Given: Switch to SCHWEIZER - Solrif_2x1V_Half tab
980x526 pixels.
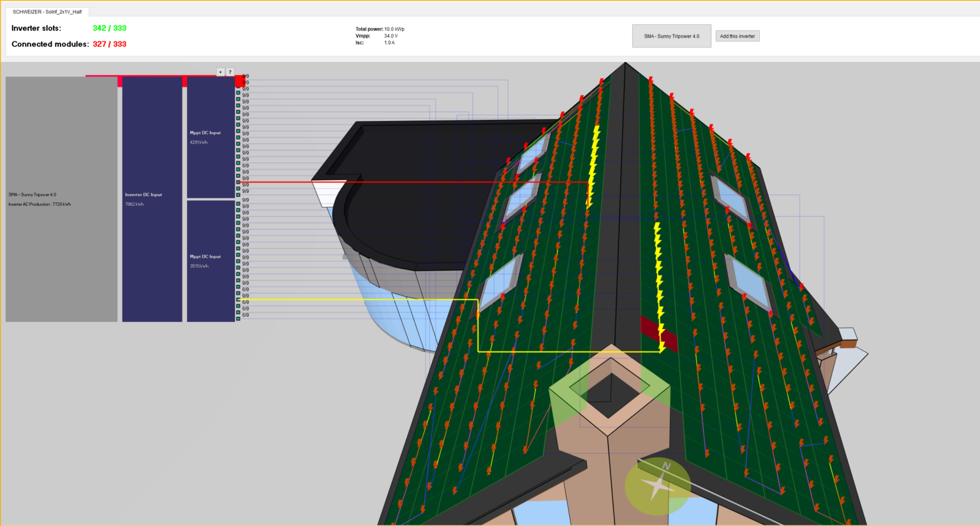Looking at the screenshot, I should [47, 11].
